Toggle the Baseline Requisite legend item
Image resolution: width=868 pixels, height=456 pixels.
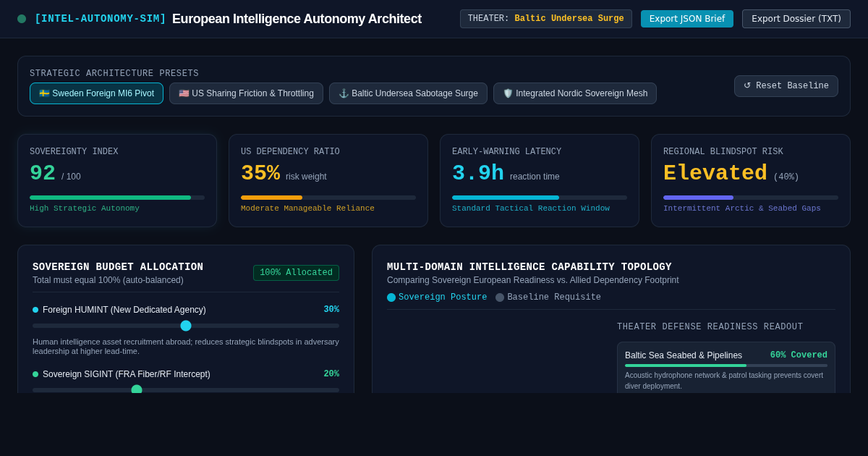tap(548, 297)
